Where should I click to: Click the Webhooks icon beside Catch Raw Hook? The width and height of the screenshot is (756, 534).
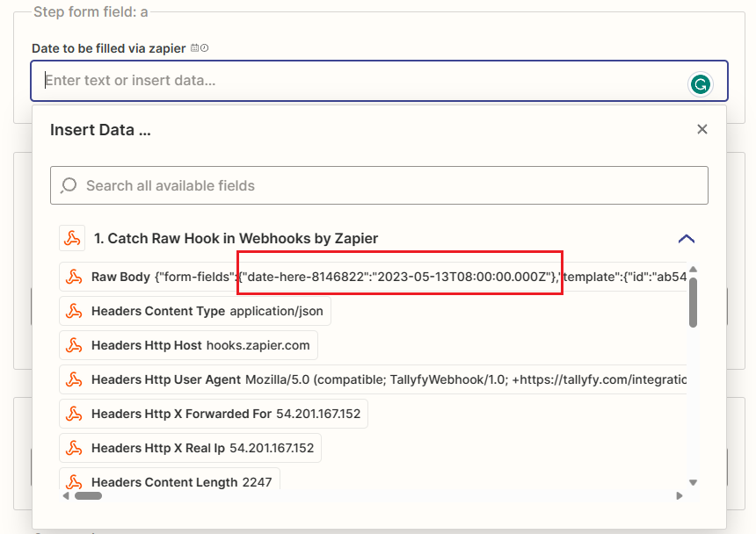(72, 238)
